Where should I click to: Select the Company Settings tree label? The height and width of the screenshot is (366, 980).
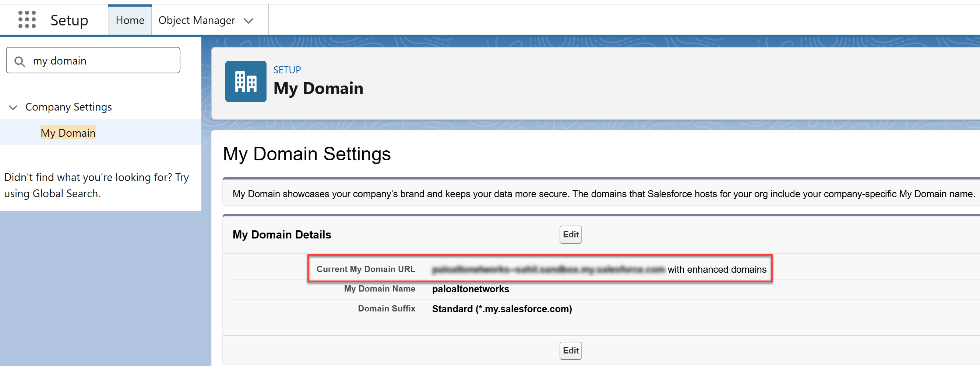pyautogui.click(x=68, y=107)
